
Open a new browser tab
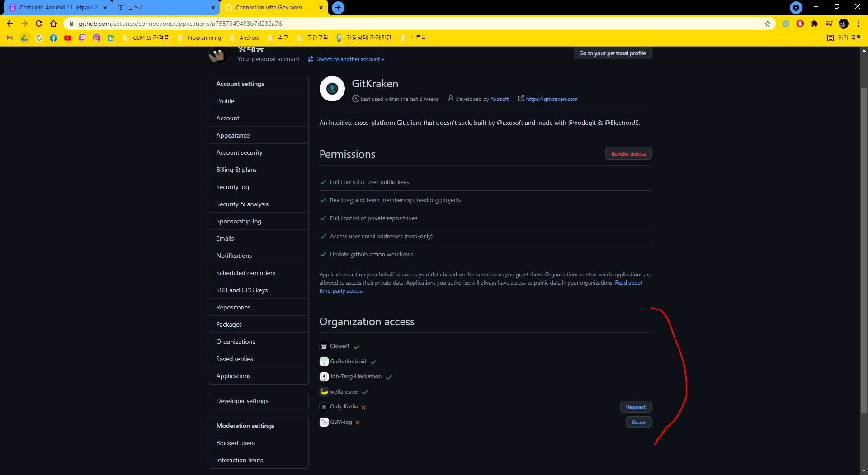point(338,8)
